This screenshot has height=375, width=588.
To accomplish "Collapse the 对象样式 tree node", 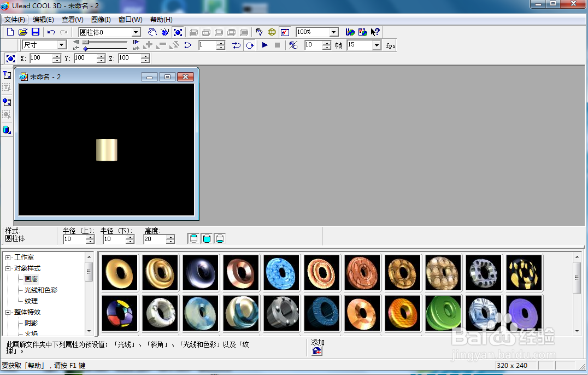I will [x=8, y=268].
